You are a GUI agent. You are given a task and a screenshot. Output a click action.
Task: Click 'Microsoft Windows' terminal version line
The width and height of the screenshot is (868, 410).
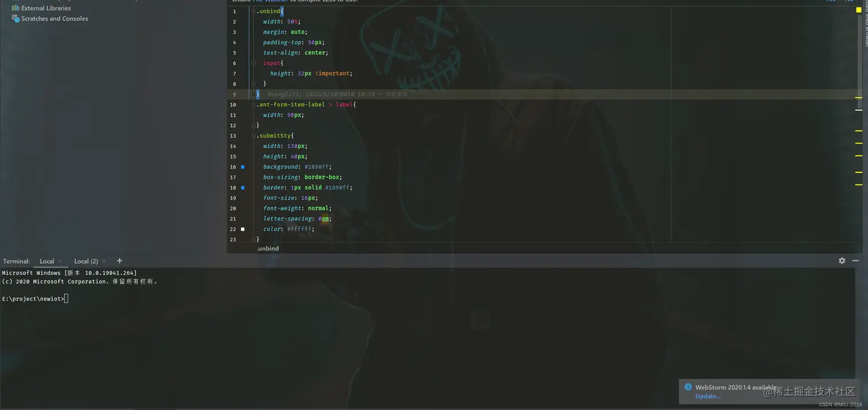point(69,273)
